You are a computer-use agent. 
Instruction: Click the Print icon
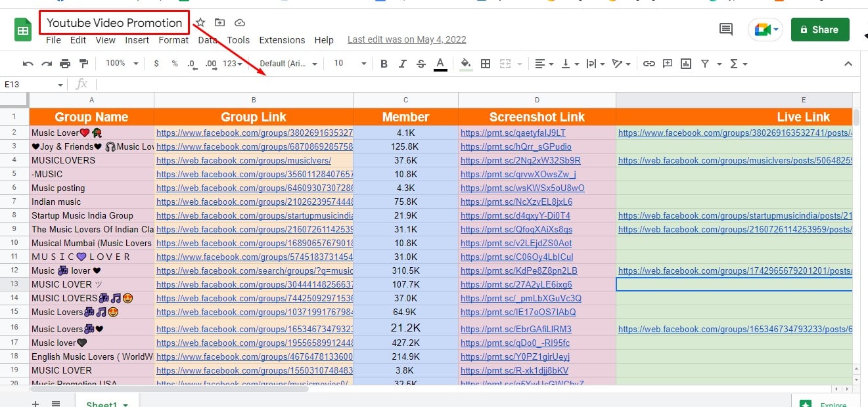point(65,64)
